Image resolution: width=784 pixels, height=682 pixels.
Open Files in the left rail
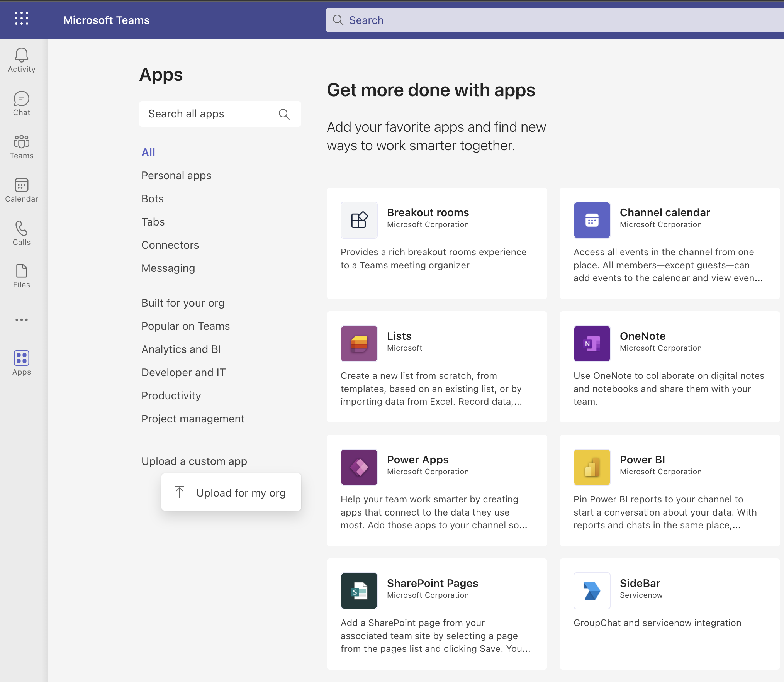[22, 276]
